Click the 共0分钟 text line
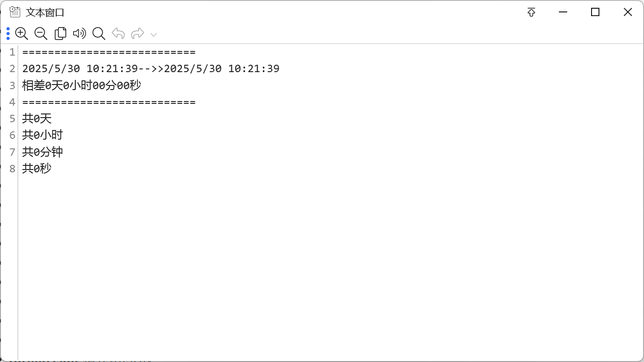 42,152
